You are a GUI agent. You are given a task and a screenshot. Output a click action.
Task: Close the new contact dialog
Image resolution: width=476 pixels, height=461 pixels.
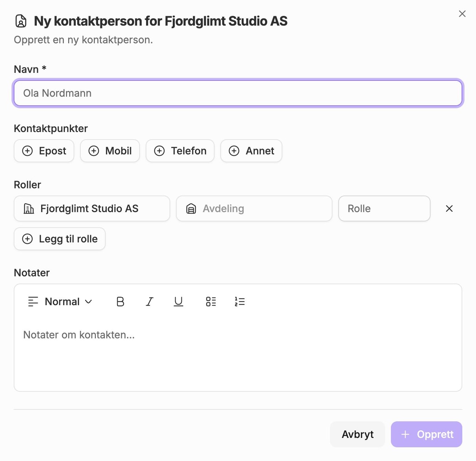point(462,14)
